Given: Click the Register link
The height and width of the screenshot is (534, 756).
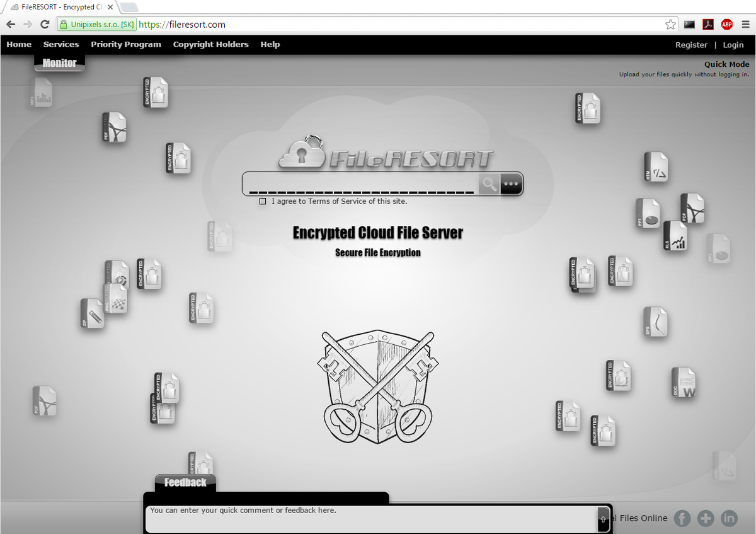Looking at the screenshot, I should [691, 45].
